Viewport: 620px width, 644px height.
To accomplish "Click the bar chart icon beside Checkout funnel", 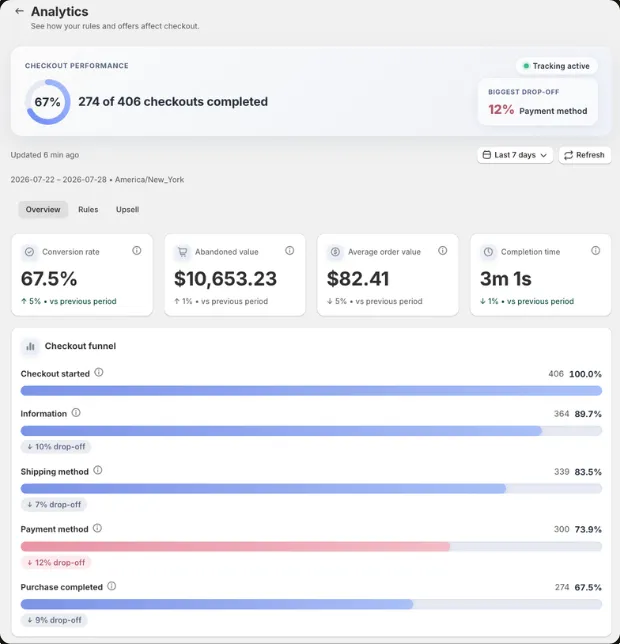I will (30, 347).
